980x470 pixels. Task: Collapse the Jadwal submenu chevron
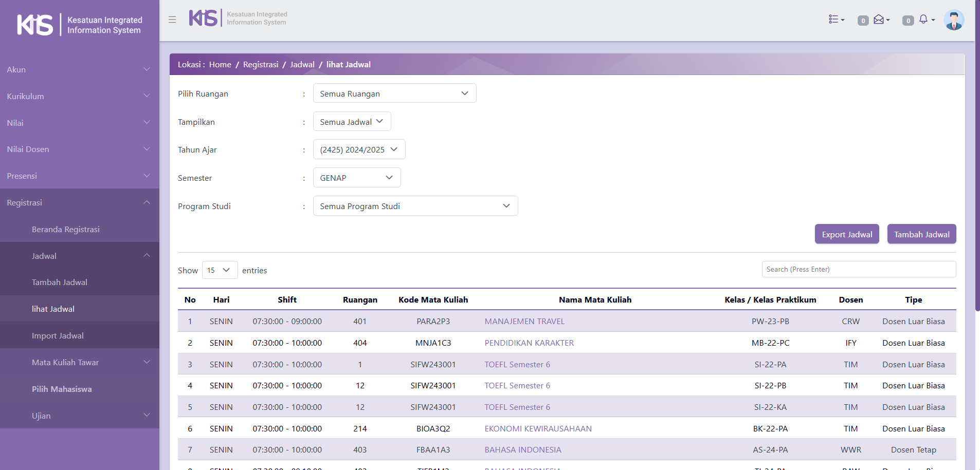pyautogui.click(x=147, y=255)
